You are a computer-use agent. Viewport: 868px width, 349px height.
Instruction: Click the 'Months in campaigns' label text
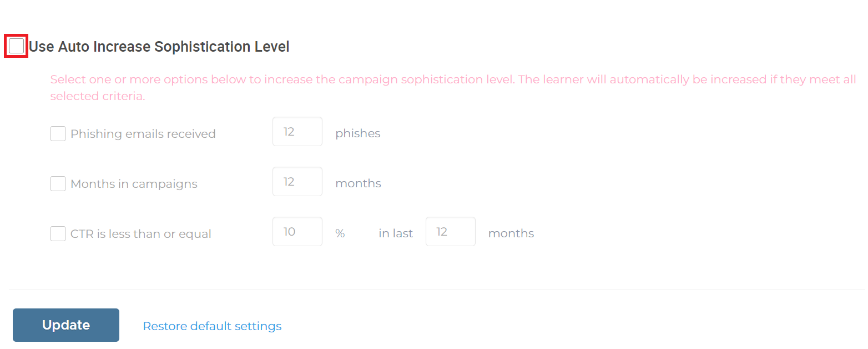tap(134, 184)
